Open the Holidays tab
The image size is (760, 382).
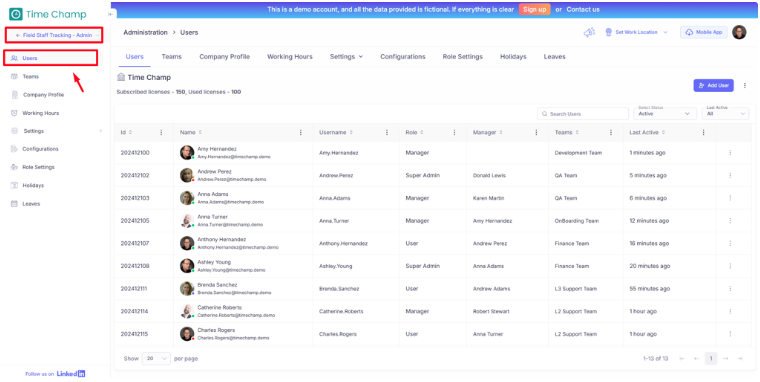513,57
